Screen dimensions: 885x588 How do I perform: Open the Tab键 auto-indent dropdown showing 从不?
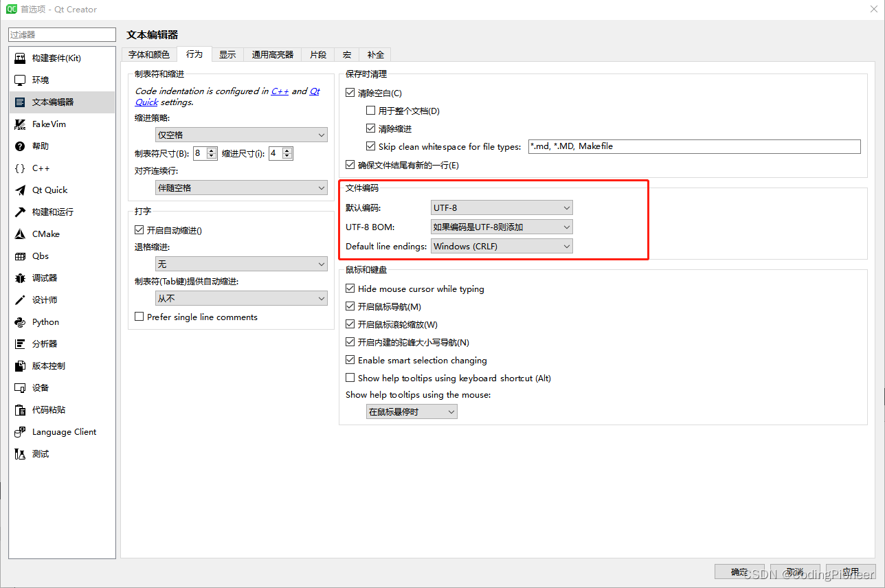tap(241, 298)
